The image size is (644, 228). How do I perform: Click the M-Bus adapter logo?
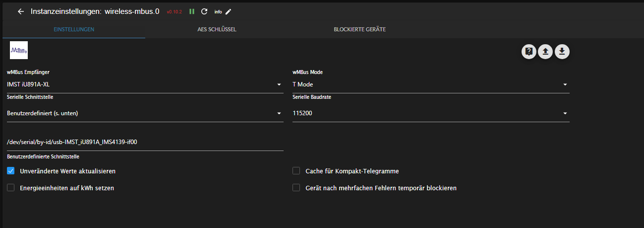click(19, 51)
